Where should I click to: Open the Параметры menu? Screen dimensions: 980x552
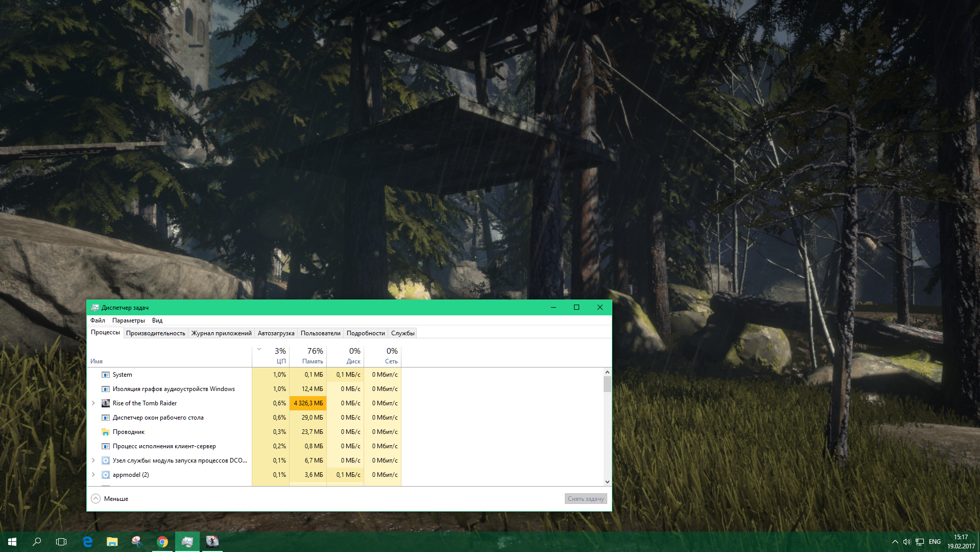(128, 320)
